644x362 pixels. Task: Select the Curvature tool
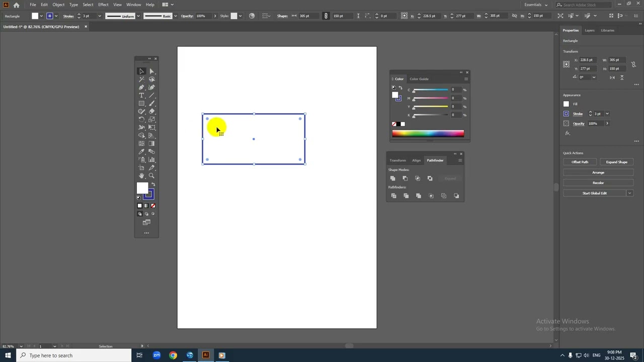click(151, 87)
